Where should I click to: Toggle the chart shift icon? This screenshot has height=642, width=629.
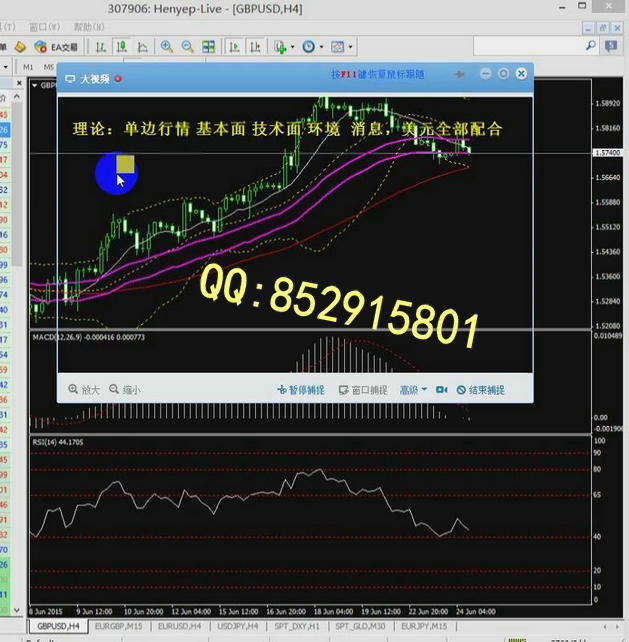tap(254, 47)
